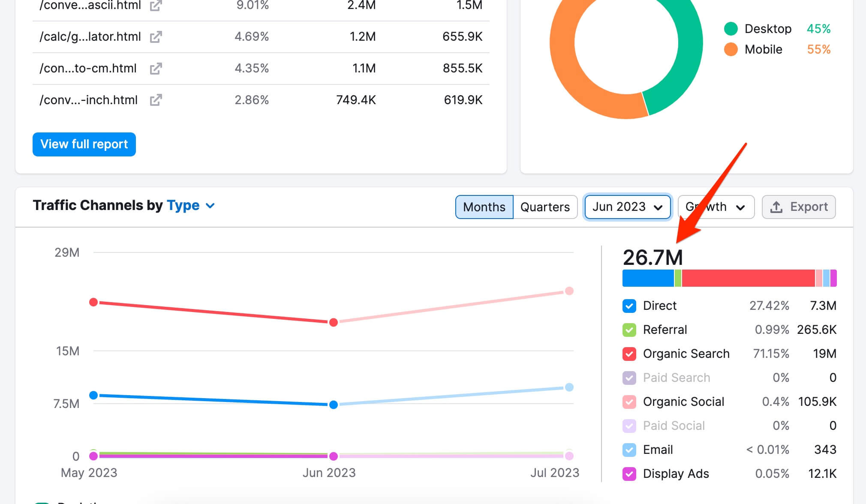This screenshot has width=866, height=504.
Task: Disable the Organic Search checkbox
Action: click(629, 354)
